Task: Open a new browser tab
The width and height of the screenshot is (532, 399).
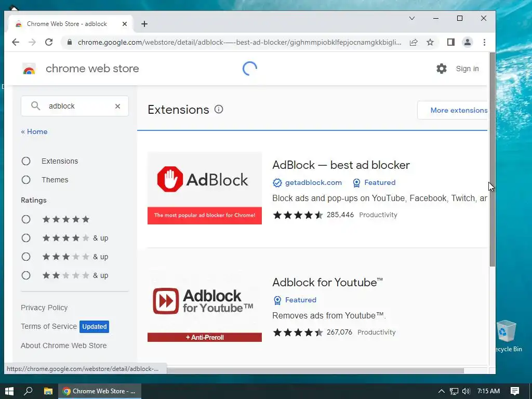Action: 144,24
